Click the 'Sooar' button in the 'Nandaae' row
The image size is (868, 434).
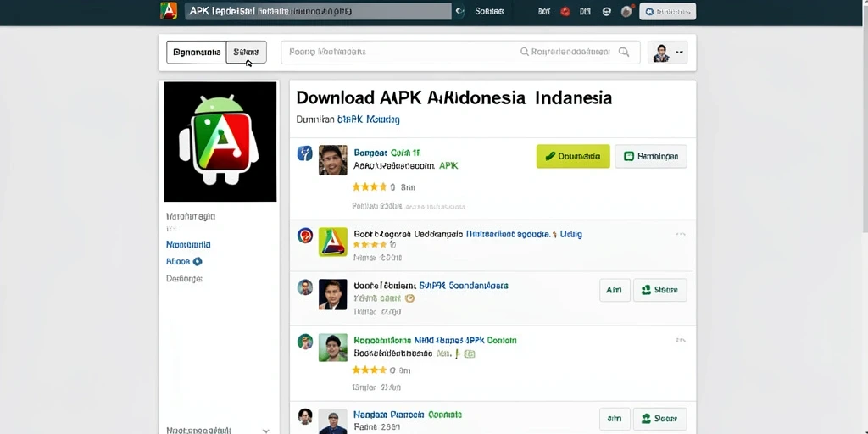(659, 419)
